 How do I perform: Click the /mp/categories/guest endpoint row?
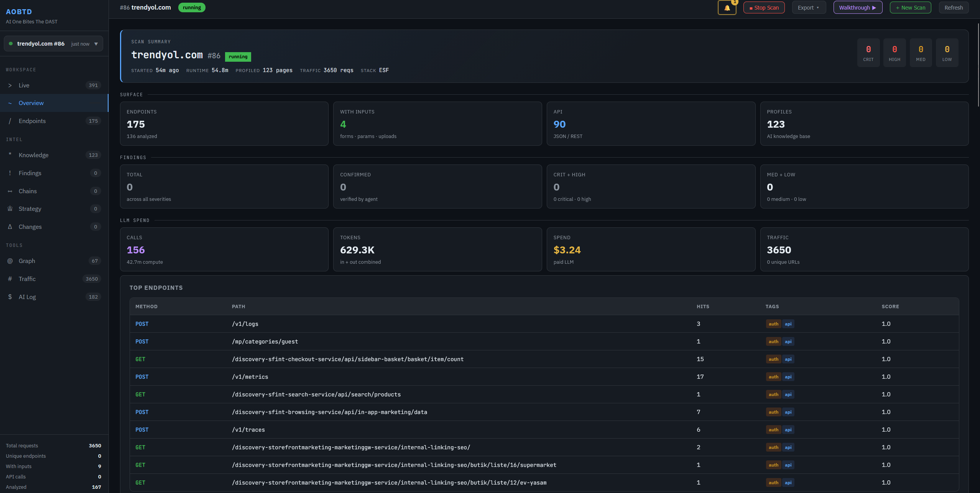[x=544, y=342]
